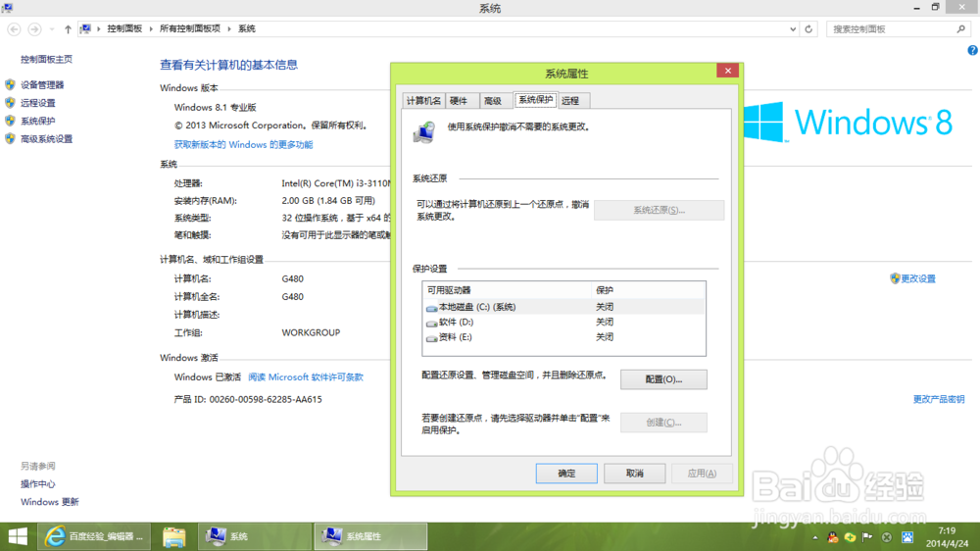Click the Action Center flag tray icon
This screenshot has height=551, width=980.
coord(867,537)
